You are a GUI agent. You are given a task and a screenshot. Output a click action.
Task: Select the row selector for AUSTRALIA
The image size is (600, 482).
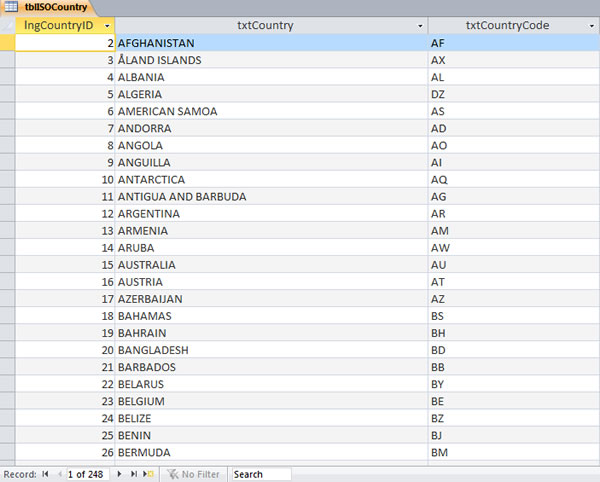click(x=8, y=265)
